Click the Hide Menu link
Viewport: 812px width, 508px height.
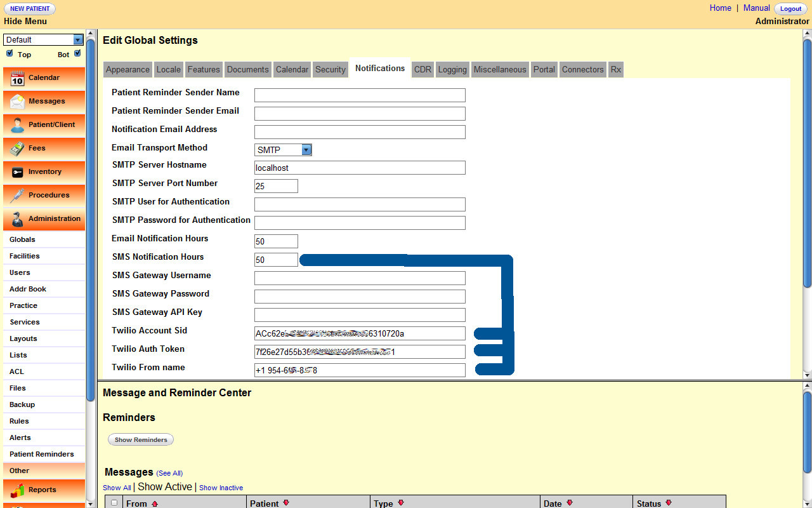(x=25, y=21)
